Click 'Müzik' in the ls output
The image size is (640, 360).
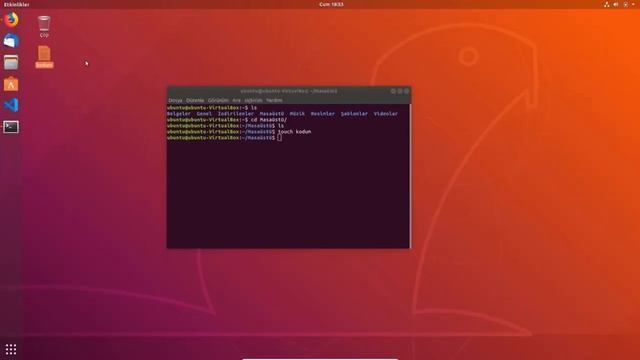(x=297, y=114)
